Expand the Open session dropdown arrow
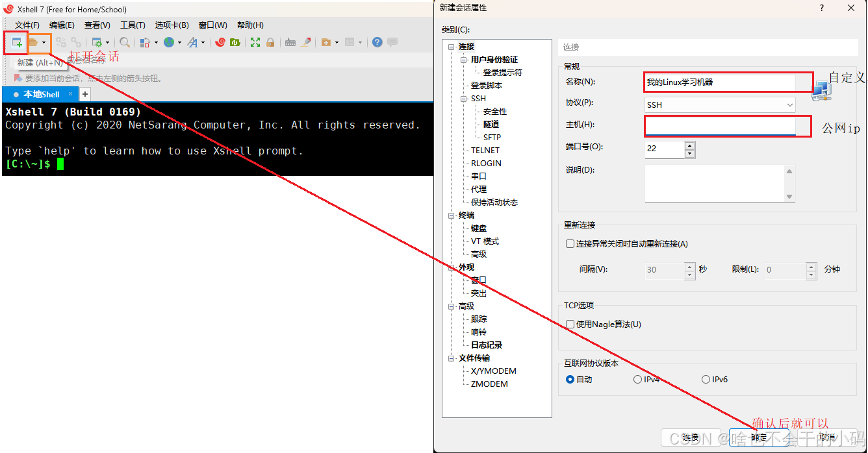The height and width of the screenshot is (453, 868). pos(44,43)
